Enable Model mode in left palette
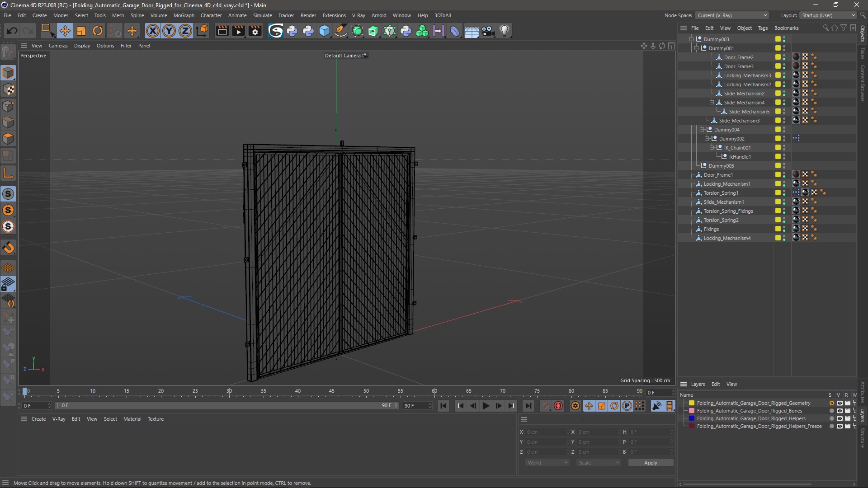The width and height of the screenshot is (868, 488). pos(8,73)
